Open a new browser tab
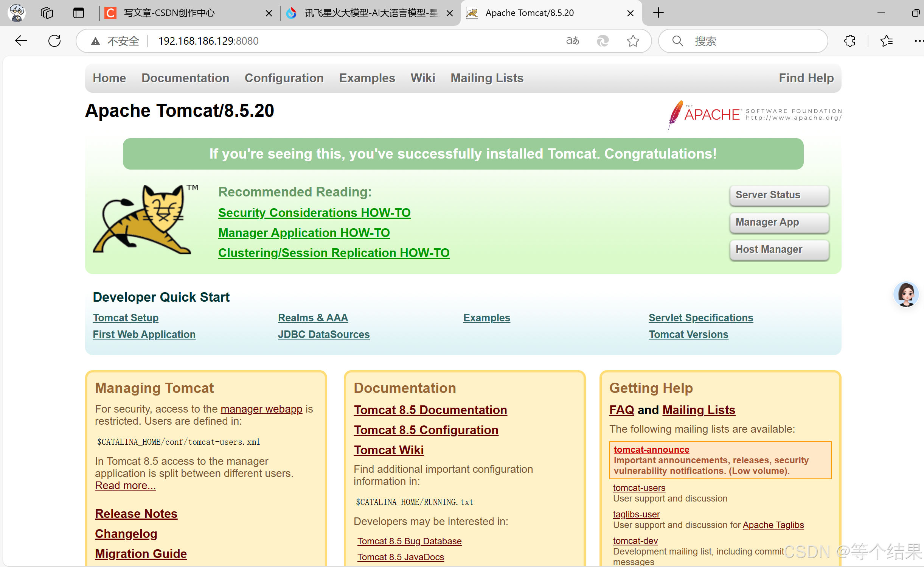 coord(658,13)
